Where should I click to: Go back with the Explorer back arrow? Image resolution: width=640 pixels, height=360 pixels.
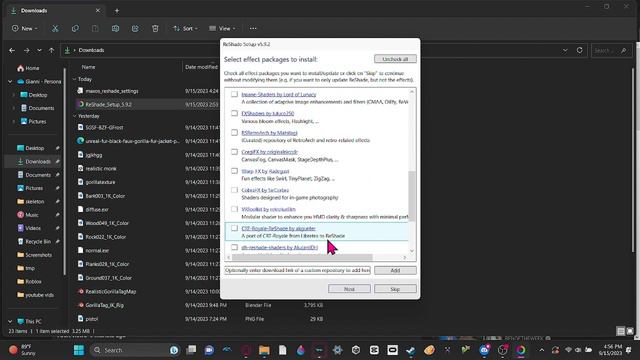[x=12, y=50]
